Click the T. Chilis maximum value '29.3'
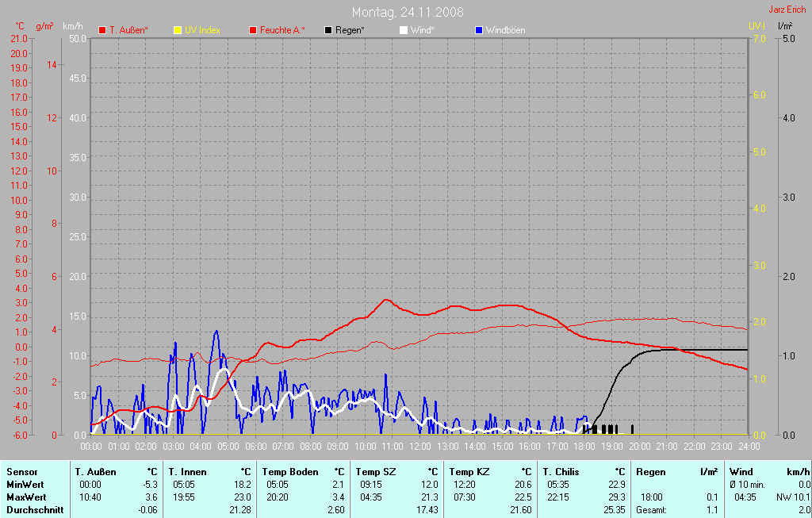Screen dimensions: 812x518 (617, 497)
